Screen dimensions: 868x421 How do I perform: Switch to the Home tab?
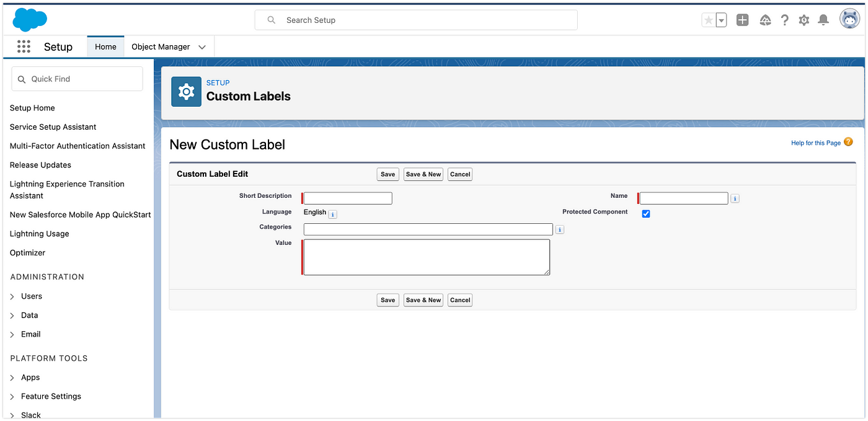click(x=105, y=47)
